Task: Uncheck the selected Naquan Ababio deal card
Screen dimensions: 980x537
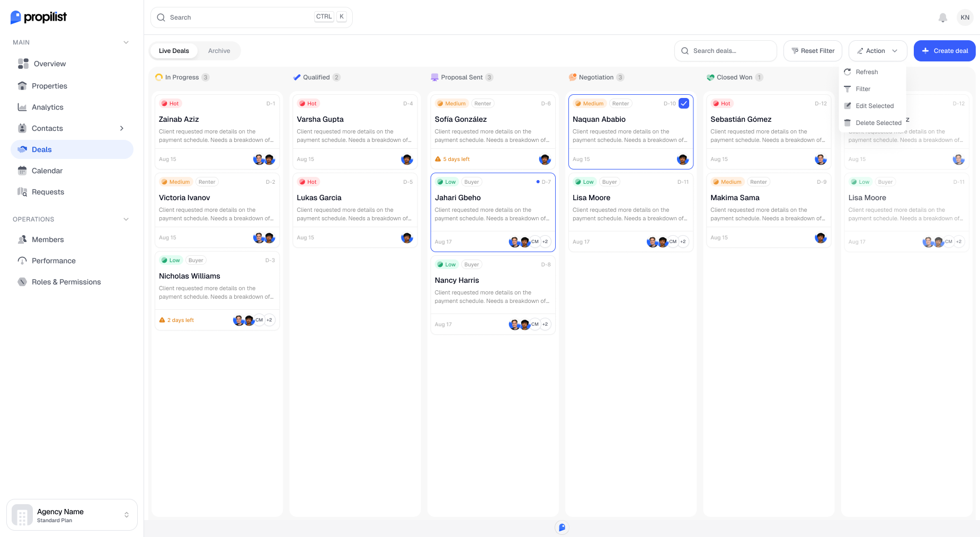Action: click(684, 103)
